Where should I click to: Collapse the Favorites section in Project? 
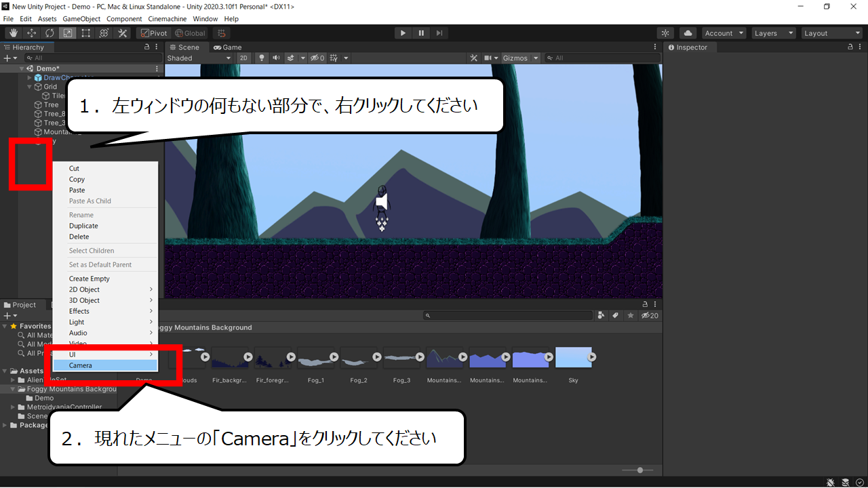coord(5,326)
